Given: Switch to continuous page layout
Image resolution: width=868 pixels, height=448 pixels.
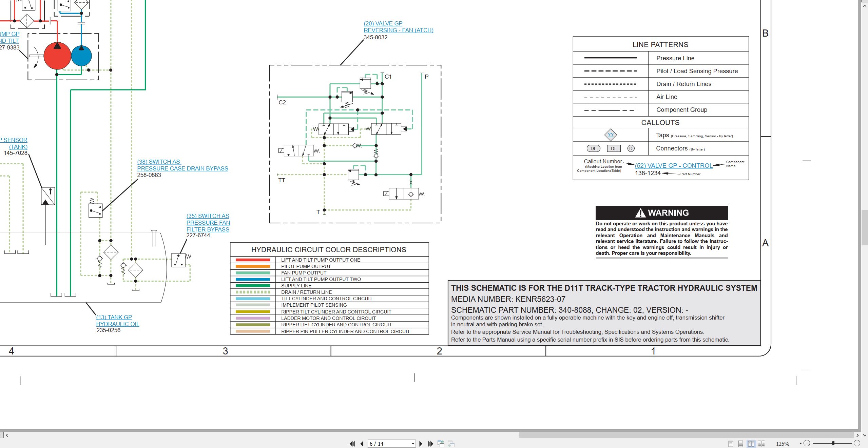Looking at the screenshot, I should click(x=741, y=444).
